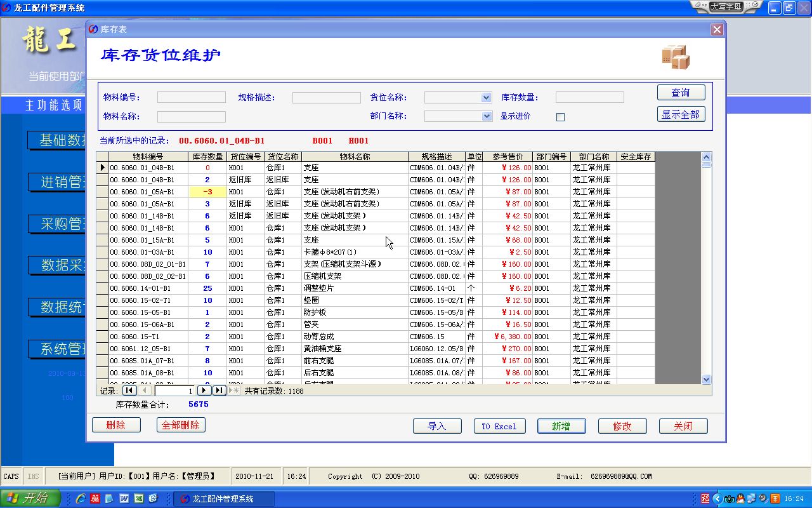Open the 数据采集 main menu item
Image resolution: width=812 pixels, height=508 pixels.
(x=57, y=265)
